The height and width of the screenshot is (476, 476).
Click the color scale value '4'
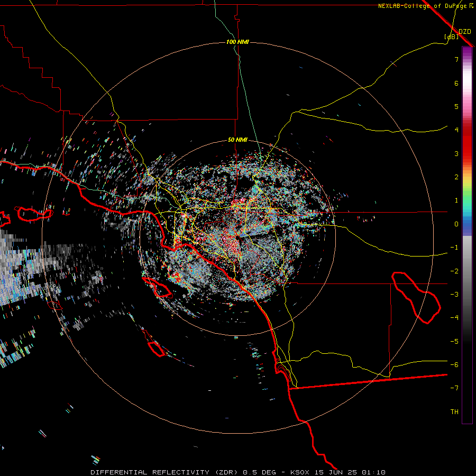pyautogui.click(x=456, y=130)
